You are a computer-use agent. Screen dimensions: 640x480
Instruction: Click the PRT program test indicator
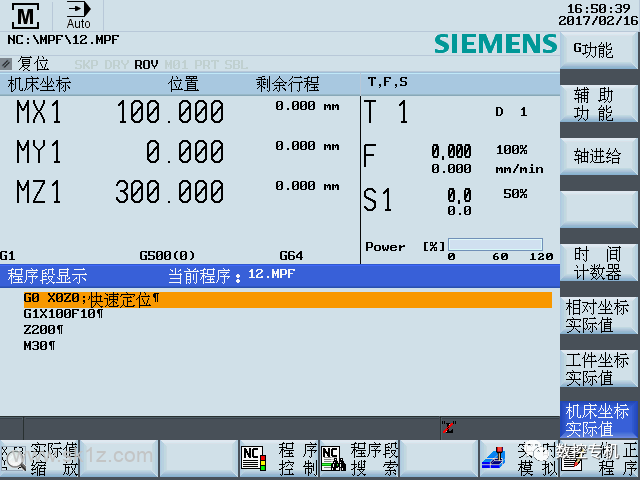click(206, 64)
